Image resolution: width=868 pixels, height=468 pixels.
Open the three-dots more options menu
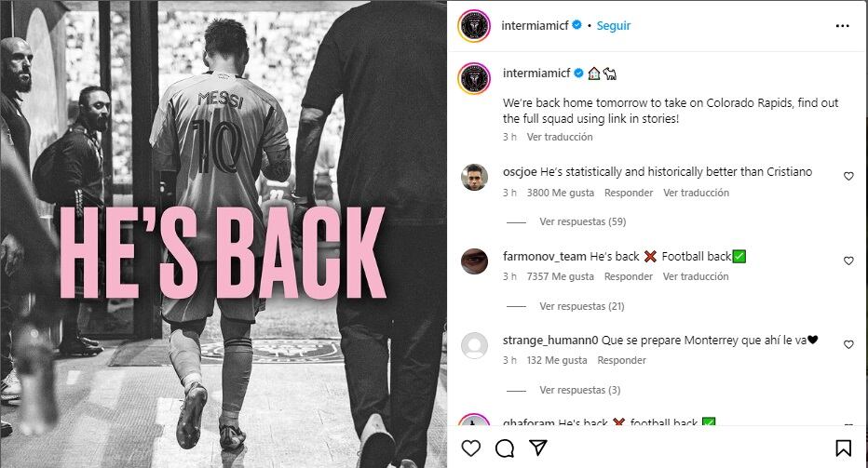tap(843, 26)
